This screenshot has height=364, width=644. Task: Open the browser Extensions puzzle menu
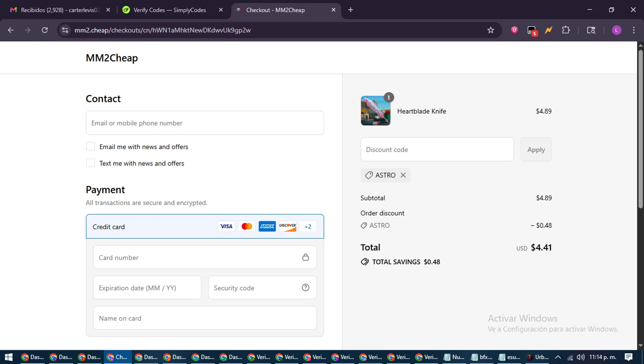pos(566,30)
